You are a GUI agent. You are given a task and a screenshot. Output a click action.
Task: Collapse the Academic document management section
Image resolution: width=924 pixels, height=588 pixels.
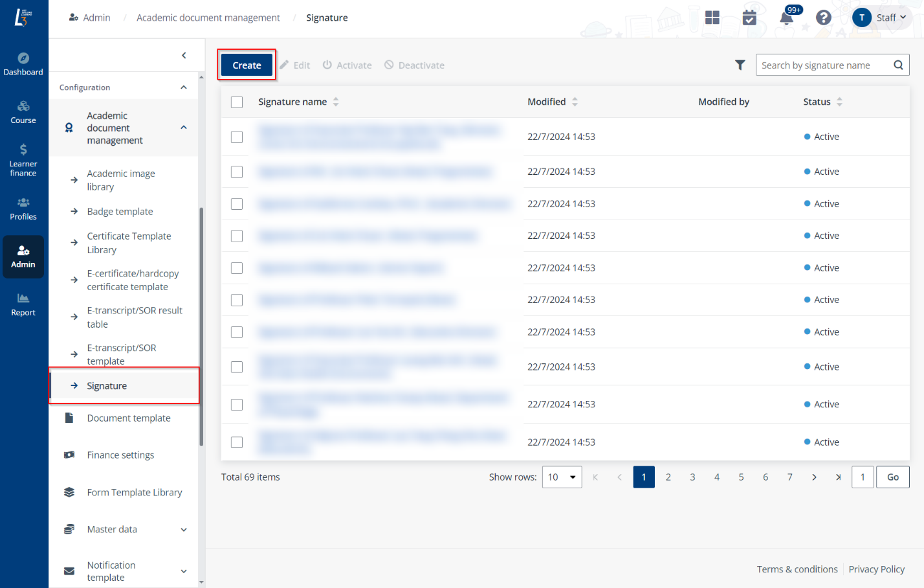click(x=184, y=128)
